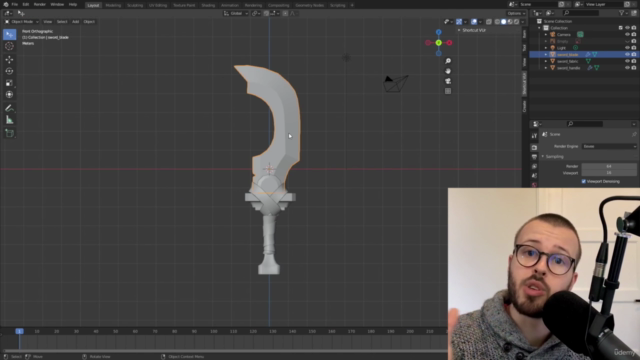Open the File menu
The image size is (640, 360).
15,4
